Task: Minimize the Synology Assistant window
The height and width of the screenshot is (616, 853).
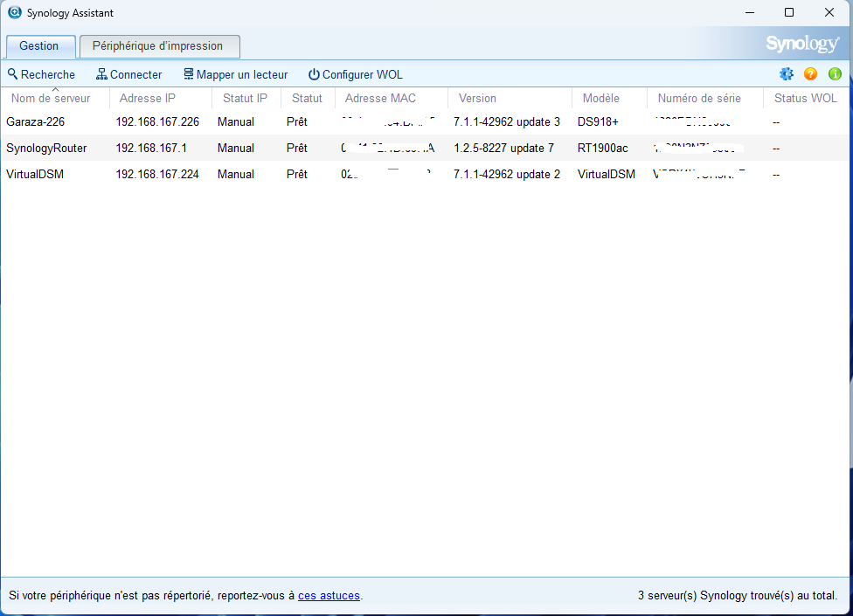Action: 750,12
